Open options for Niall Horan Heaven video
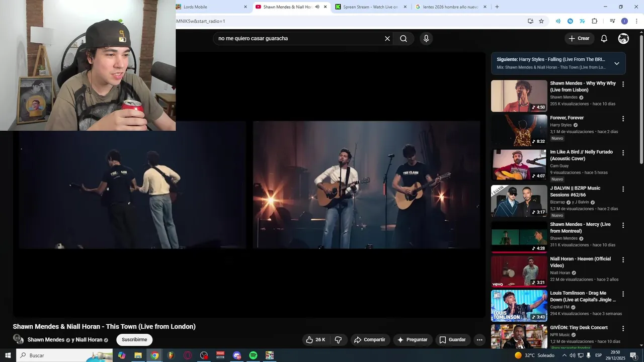 pyautogui.click(x=623, y=260)
